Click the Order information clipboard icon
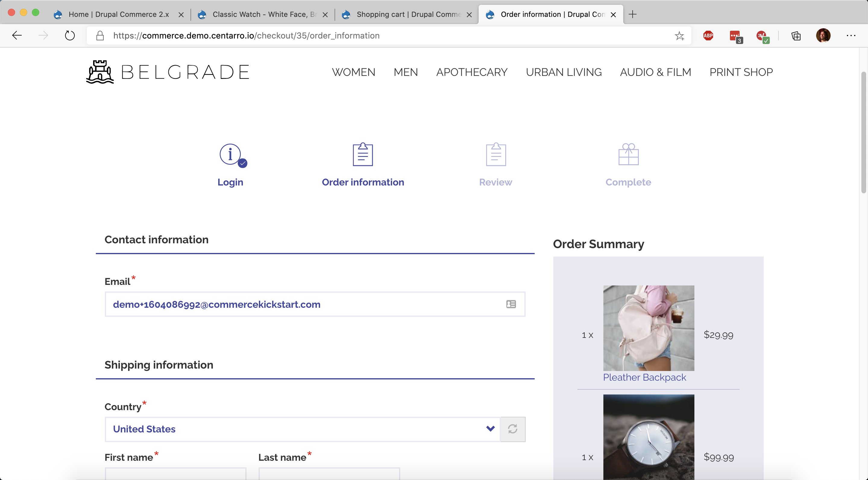 point(363,154)
